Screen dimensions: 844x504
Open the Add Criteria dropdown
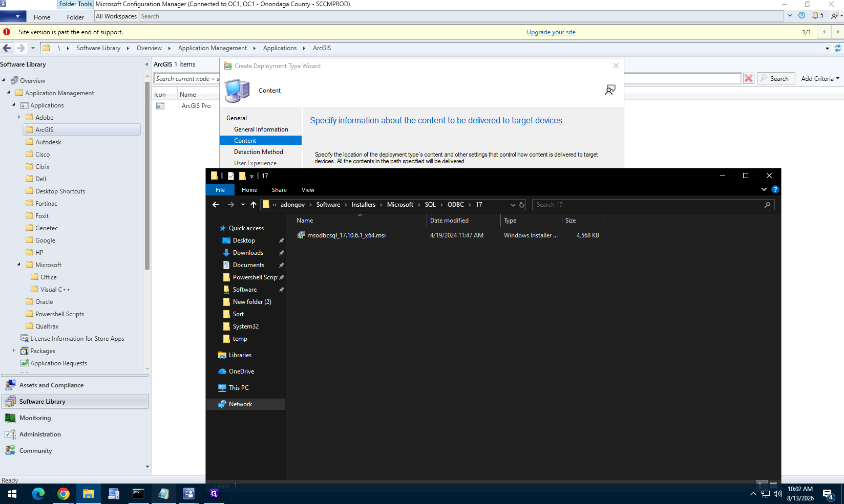pyautogui.click(x=820, y=78)
